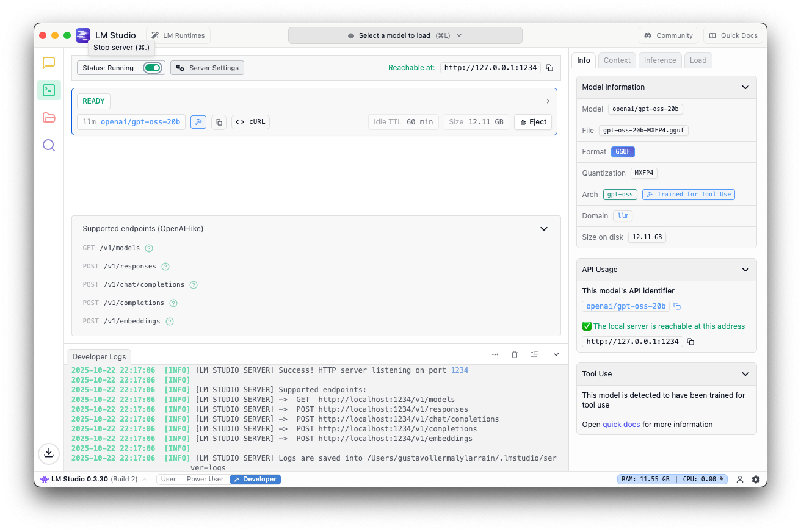Click the Size 12.11 GB label on model card
This screenshot has width=801, height=532.
tap(476, 122)
